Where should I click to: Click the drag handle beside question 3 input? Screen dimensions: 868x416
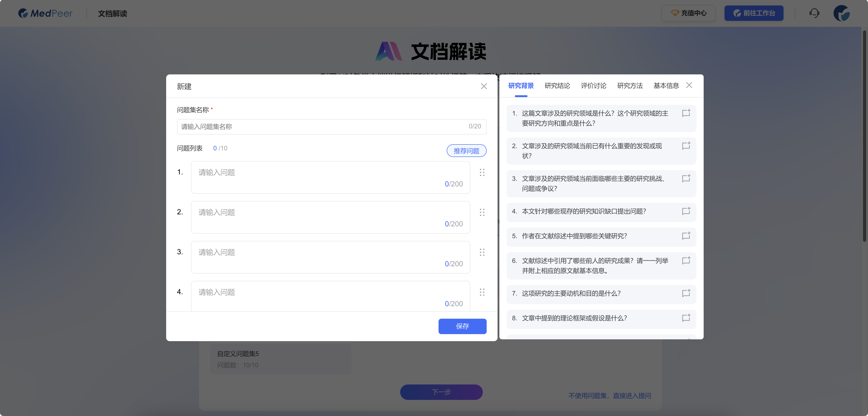[482, 252]
